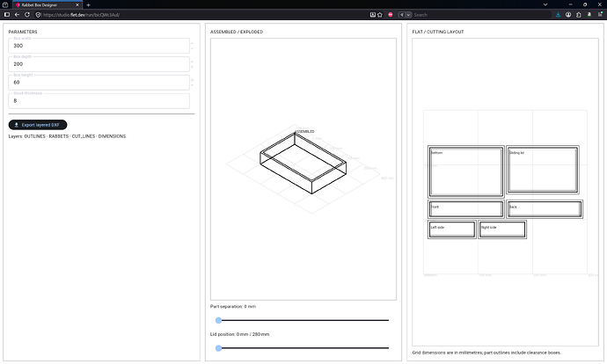Decrease Box width with the down stepper
The image size is (607, 364).
click(192, 48)
